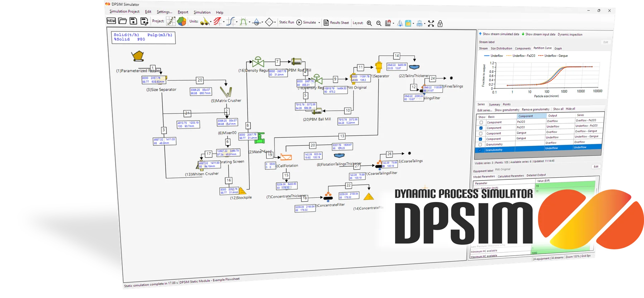Click the blue S-curve toolbar icon
644x298 pixels.
tap(230, 22)
